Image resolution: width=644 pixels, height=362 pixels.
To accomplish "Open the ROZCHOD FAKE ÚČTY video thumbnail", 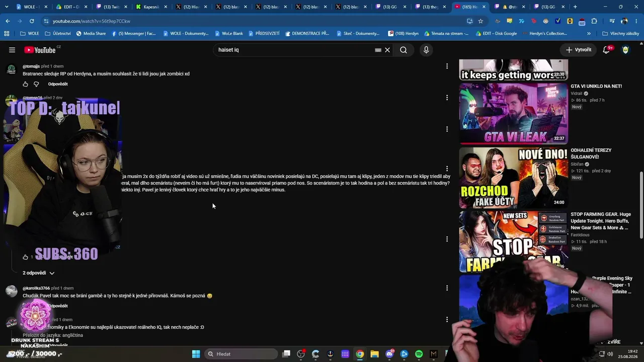I will (513, 177).
